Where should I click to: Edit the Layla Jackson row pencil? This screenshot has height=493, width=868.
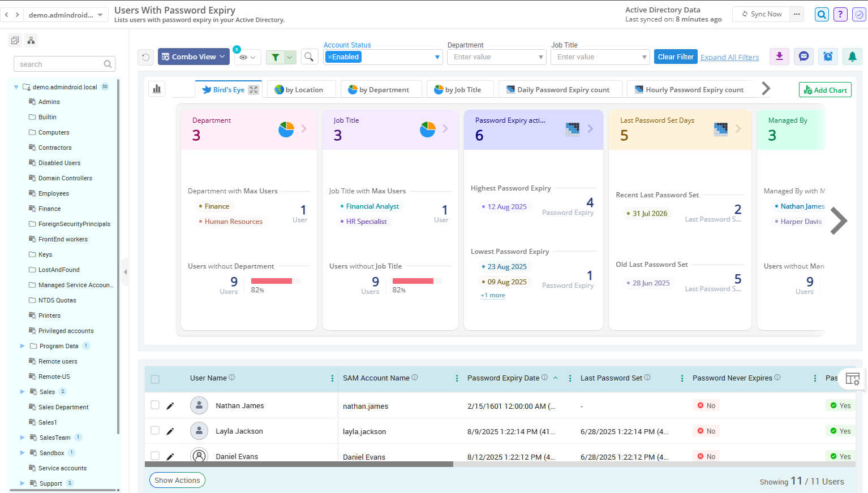(170, 431)
